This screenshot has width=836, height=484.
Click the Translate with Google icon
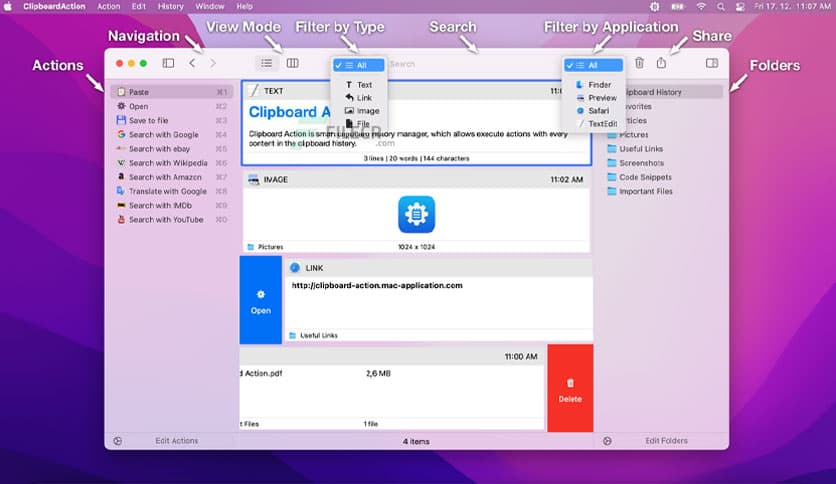click(122, 191)
